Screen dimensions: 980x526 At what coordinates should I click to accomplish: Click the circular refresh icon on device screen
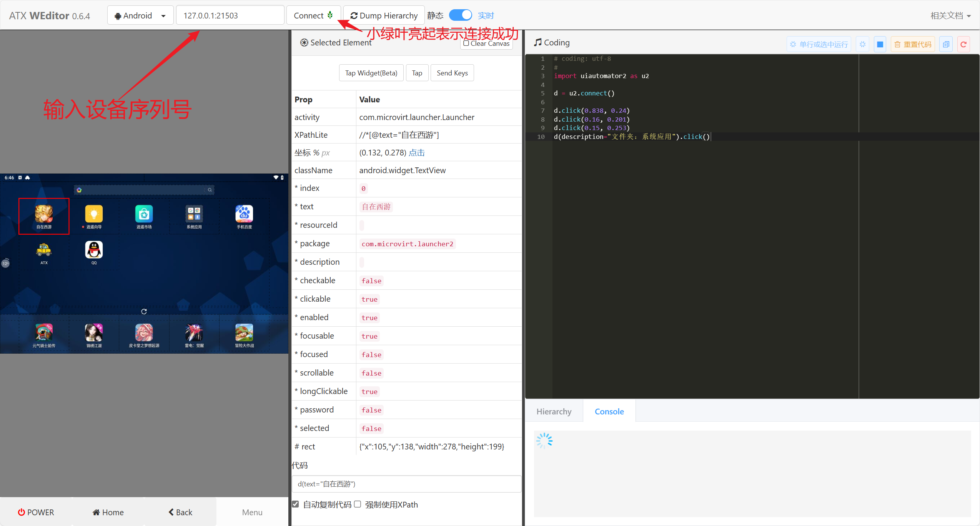click(x=144, y=311)
